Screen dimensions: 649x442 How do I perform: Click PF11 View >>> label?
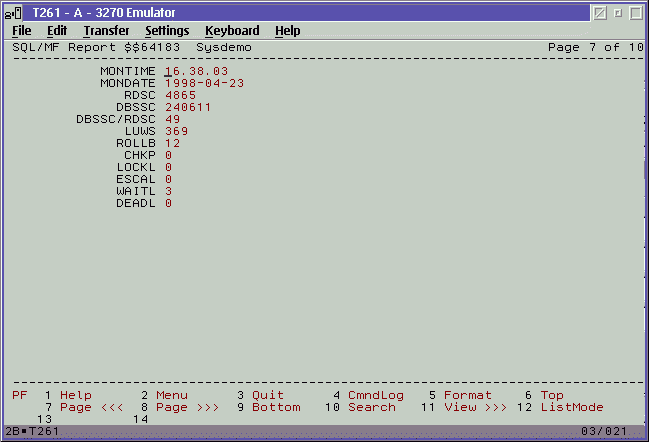coord(476,407)
